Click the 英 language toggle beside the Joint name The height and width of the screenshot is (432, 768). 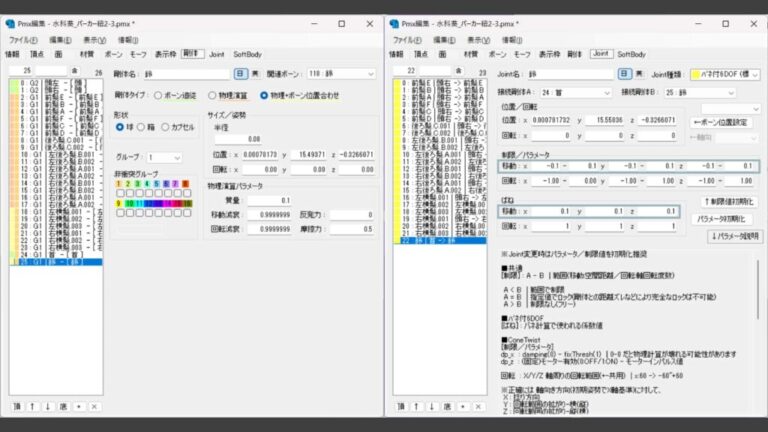[x=640, y=74]
